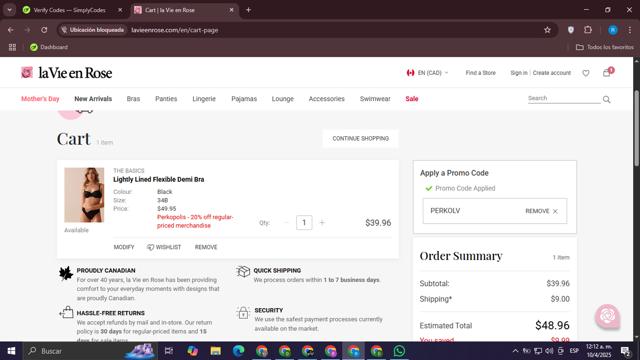This screenshot has height=360, width=640.
Task: Open the apps grid in bookmarks bar
Action: tap(12, 47)
